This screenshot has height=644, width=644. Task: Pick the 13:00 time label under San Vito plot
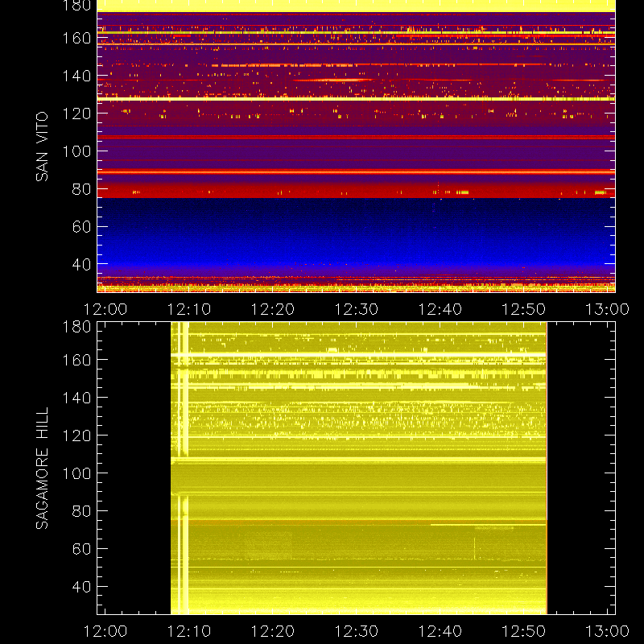tap(607, 309)
